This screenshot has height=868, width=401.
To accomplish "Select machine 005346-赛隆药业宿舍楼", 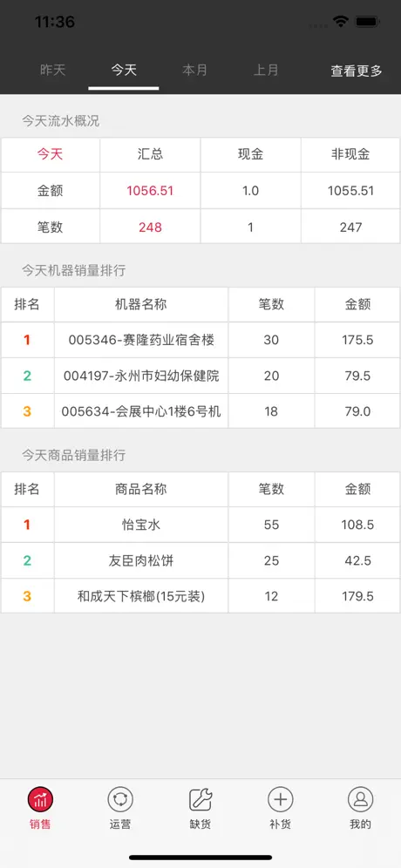I will coord(141,340).
